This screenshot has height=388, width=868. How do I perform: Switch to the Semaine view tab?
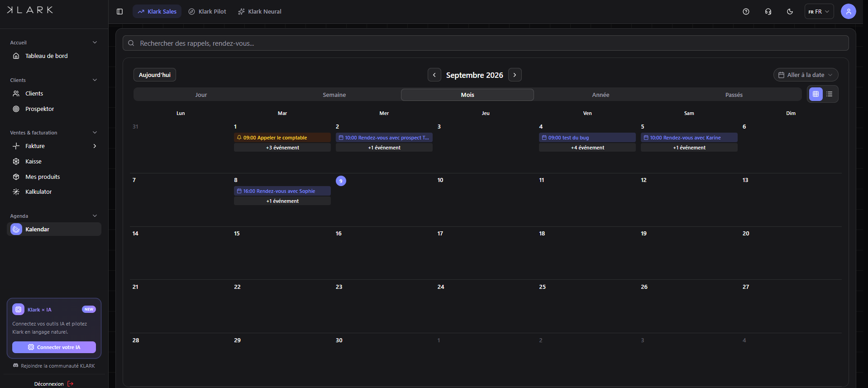point(334,95)
